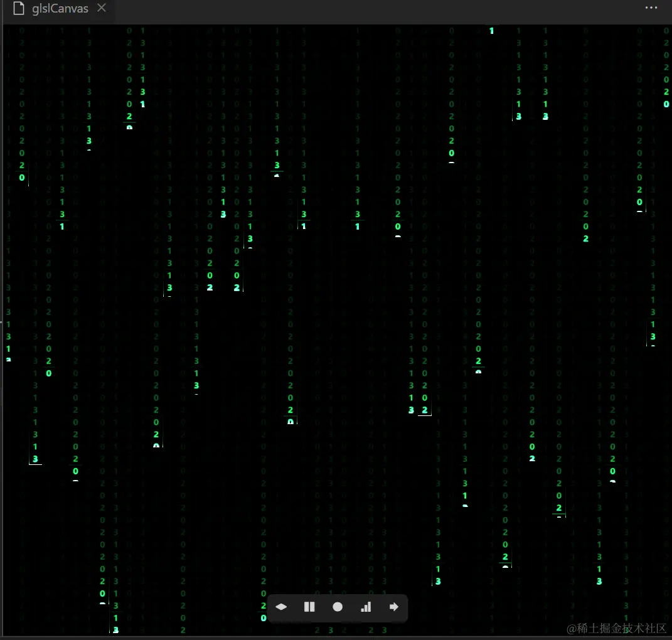The width and height of the screenshot is (672, 640).
Task: Click the right arrow toolbar icon
Action: [394, 607]
